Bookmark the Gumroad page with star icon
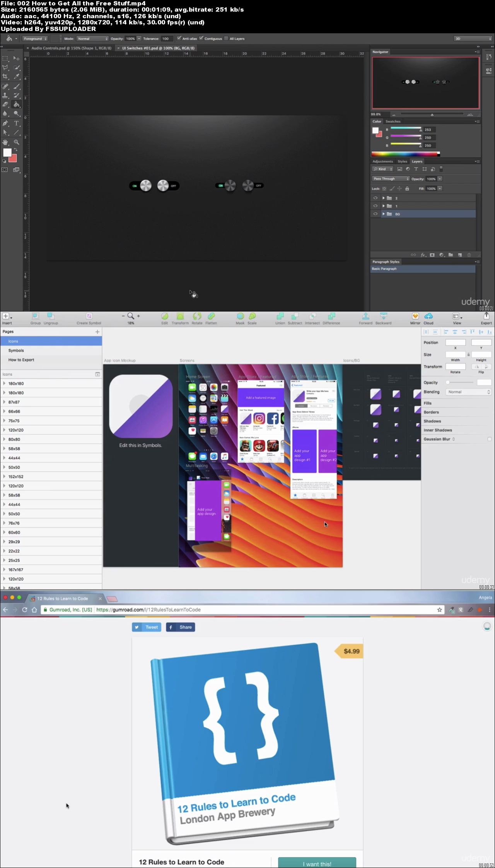Viewport: 495px width, 868px height. [439, 610]
